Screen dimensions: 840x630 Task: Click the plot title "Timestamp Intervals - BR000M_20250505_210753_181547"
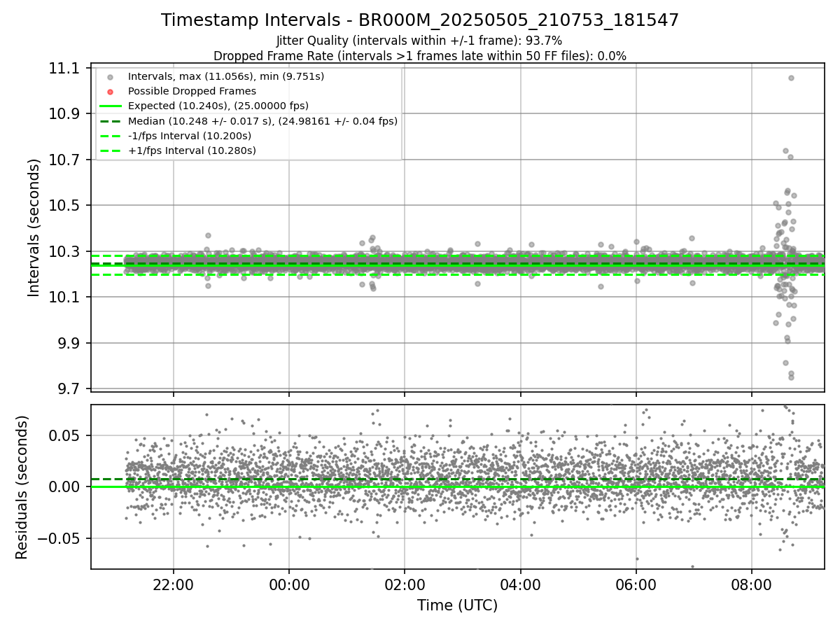420,20
